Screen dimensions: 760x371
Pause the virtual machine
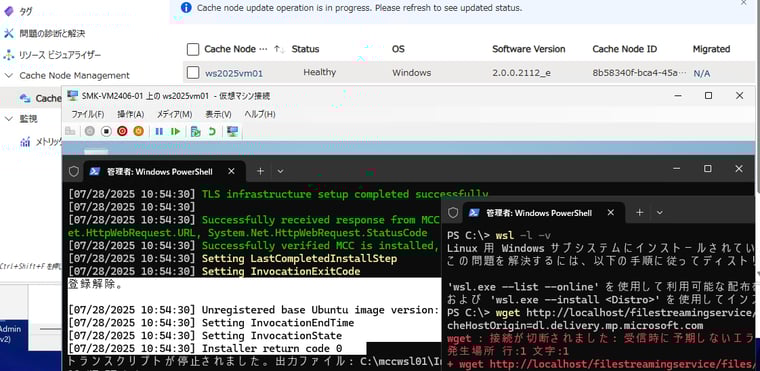tap(159, 131)
